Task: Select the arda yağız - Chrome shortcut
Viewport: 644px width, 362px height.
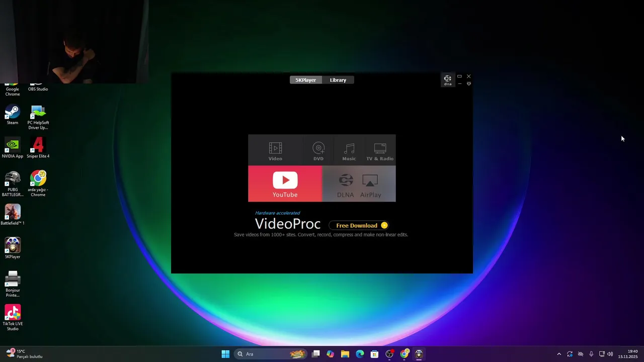Action: pyautogui.click(x=38, y=184)
